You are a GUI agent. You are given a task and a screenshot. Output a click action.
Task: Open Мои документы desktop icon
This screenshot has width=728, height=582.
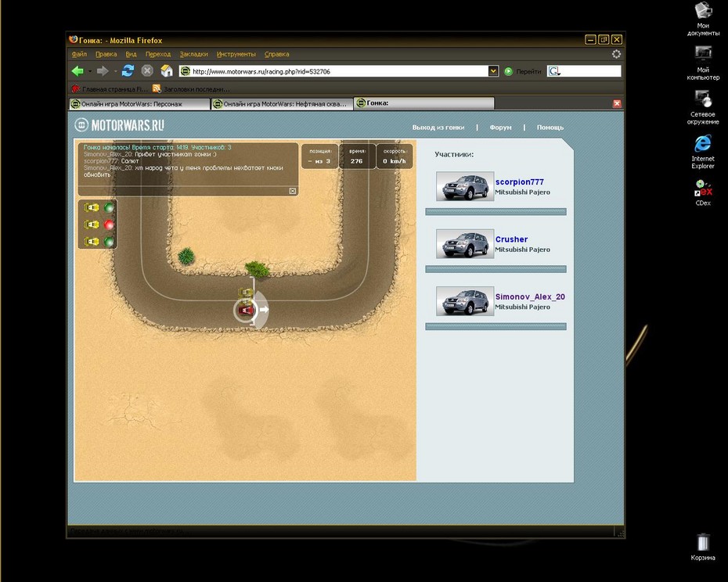pos(703,20)
